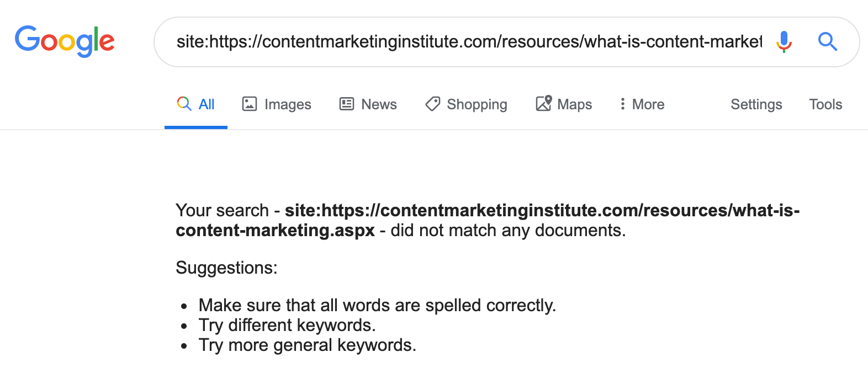Click the voice search microphone icon
This screenshot has width=868, height=384.
pyautogui.click(x=784, y=41)
